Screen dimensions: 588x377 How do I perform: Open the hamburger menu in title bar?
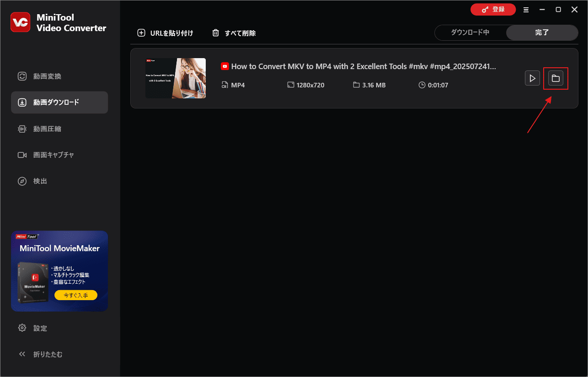click(x=526, y=10)
